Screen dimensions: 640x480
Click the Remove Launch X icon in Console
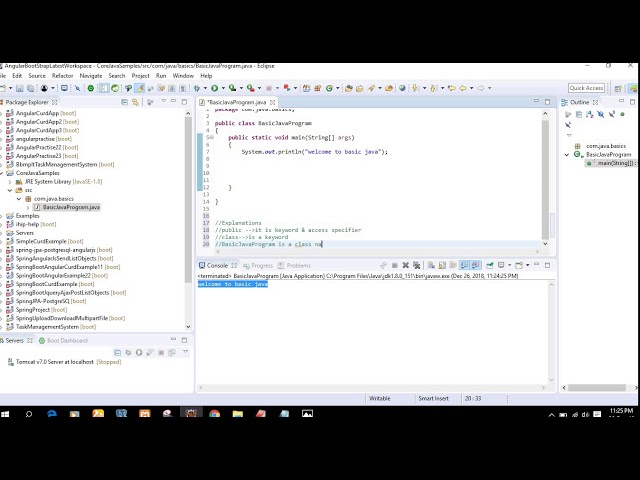point(405,265)
